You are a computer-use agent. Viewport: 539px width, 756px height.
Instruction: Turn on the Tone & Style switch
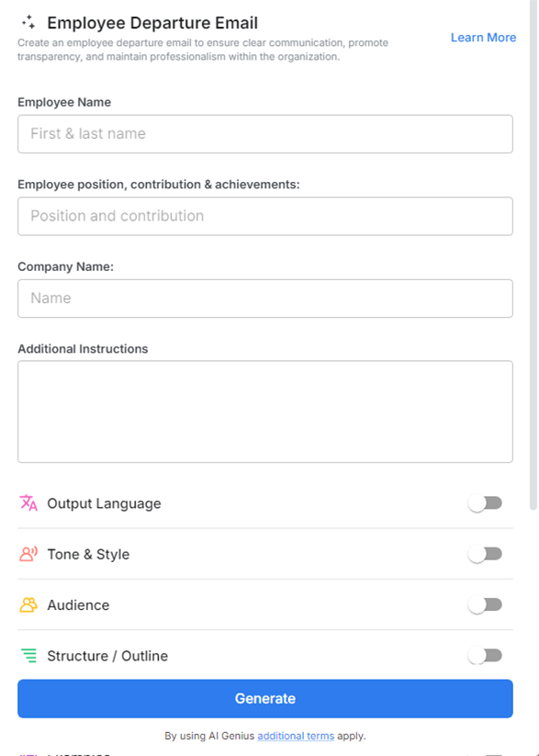485,554
